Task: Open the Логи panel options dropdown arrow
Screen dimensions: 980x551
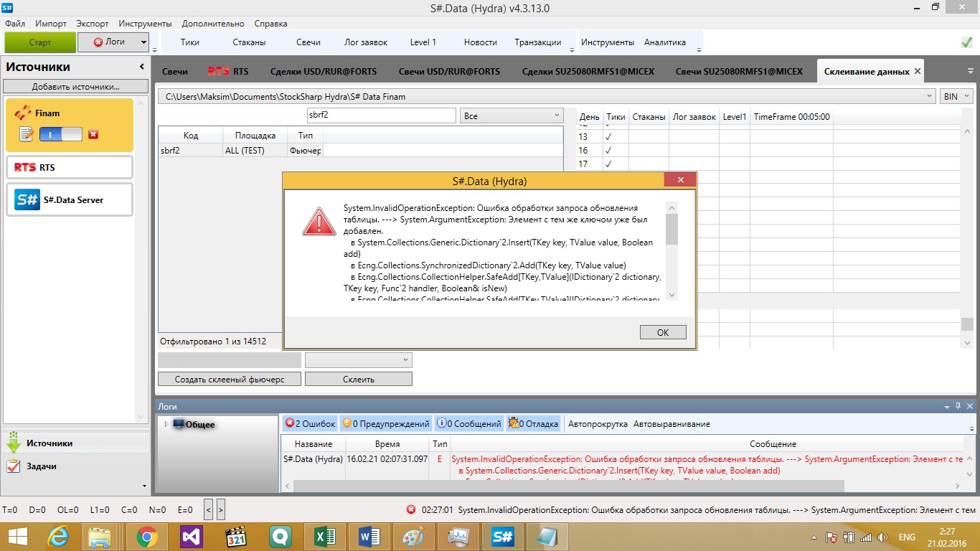Action: (x=947, y=406)
